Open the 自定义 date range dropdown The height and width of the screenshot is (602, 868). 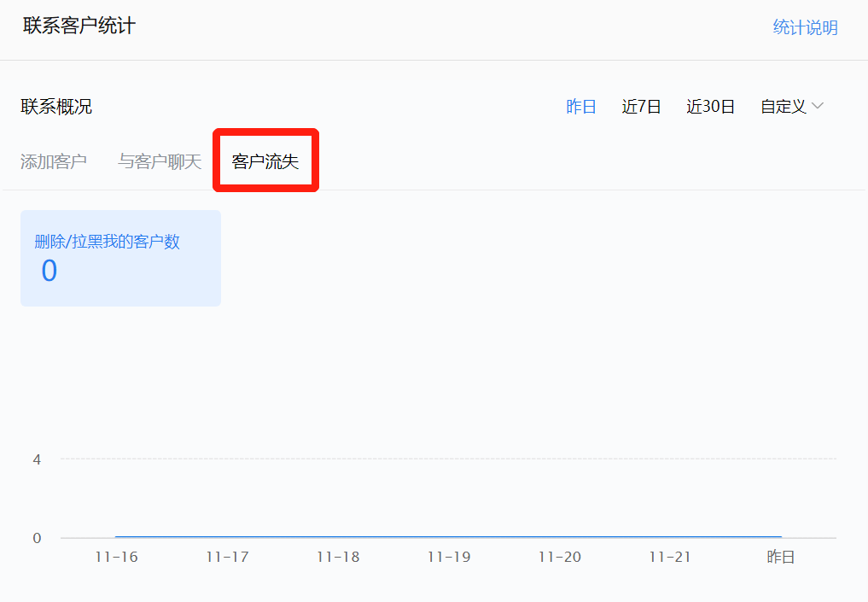[784, 107]
